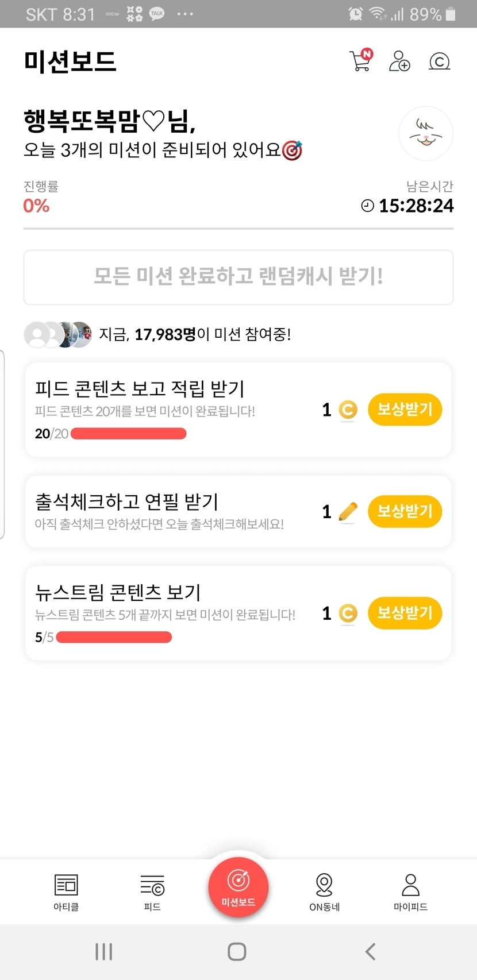
Task: Tap the coin icon on feed mission
Action: tap(348, 410)
